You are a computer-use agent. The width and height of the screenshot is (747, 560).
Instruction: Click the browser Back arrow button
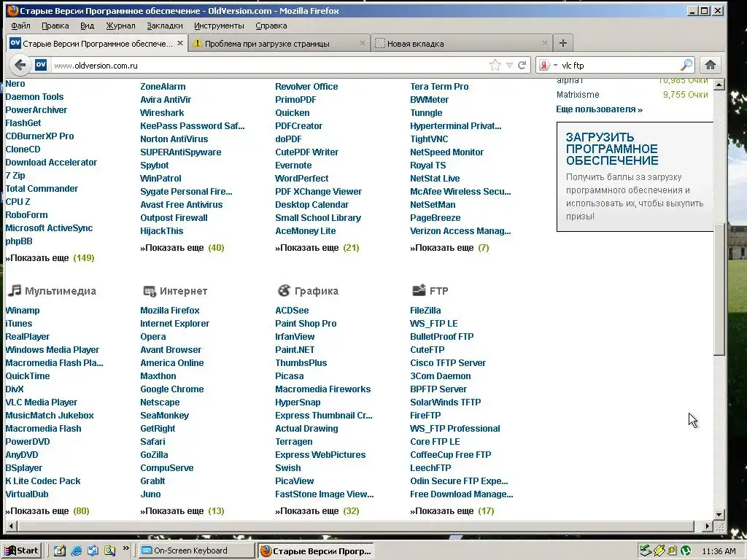click(20, 65)
